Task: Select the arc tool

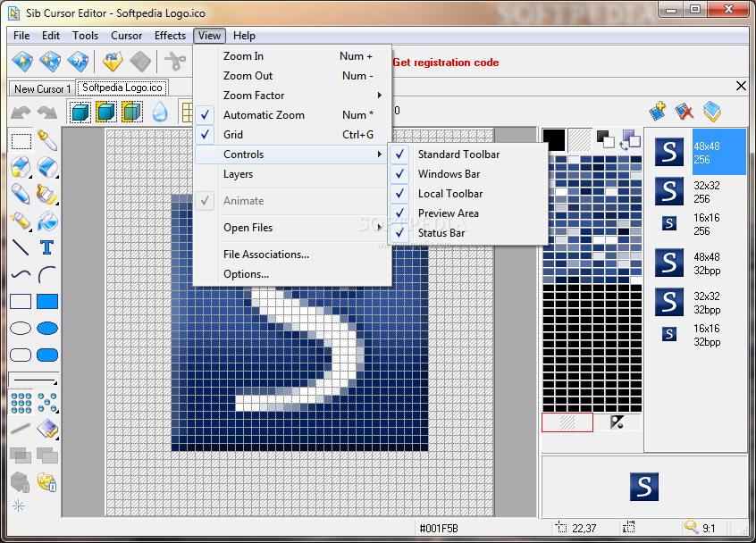Action: coord(46,275)
